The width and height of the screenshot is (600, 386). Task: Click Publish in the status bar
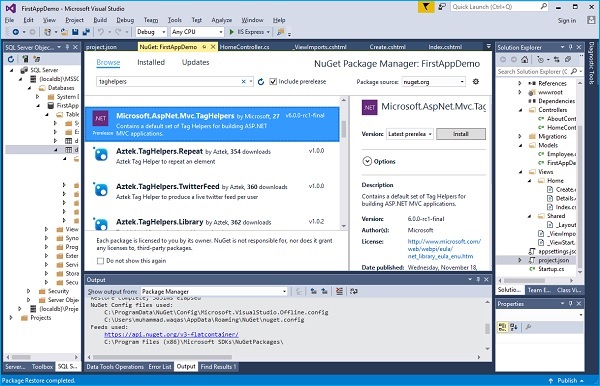pyautogui.click(x=567, y=381)
